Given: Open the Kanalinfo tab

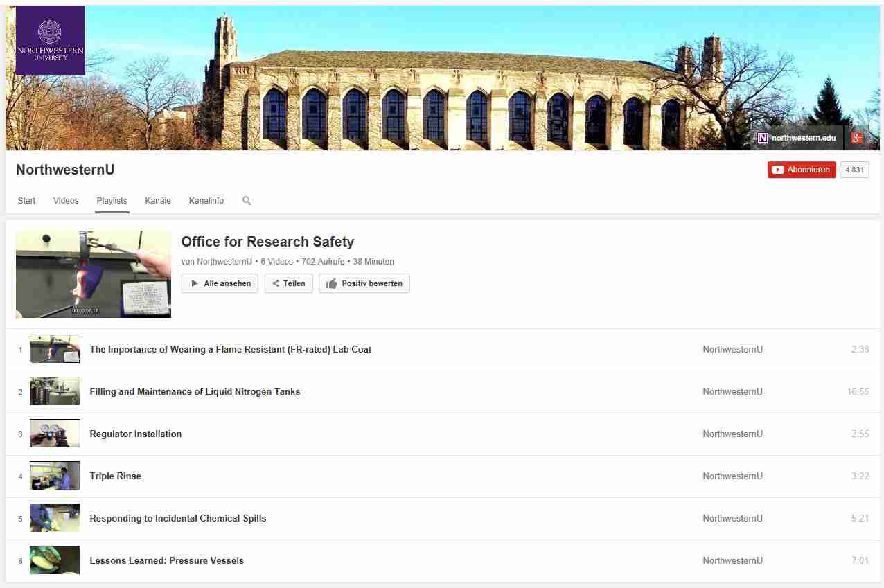Looking at the screenshot, I should (206, 201).
